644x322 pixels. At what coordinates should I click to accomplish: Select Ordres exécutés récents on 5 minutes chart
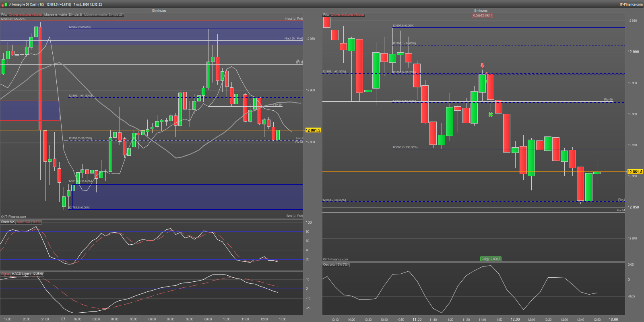click(347, 15)
